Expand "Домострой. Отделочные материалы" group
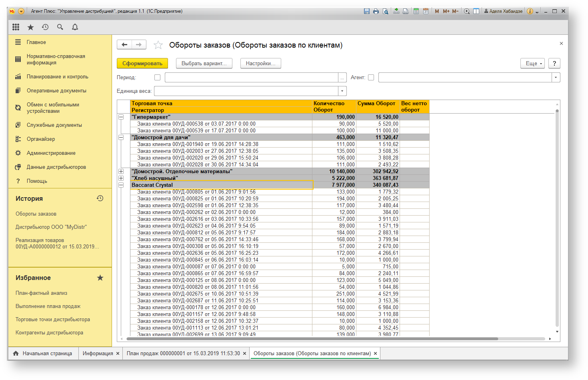588x380 pixels. [x=121, y=171]
